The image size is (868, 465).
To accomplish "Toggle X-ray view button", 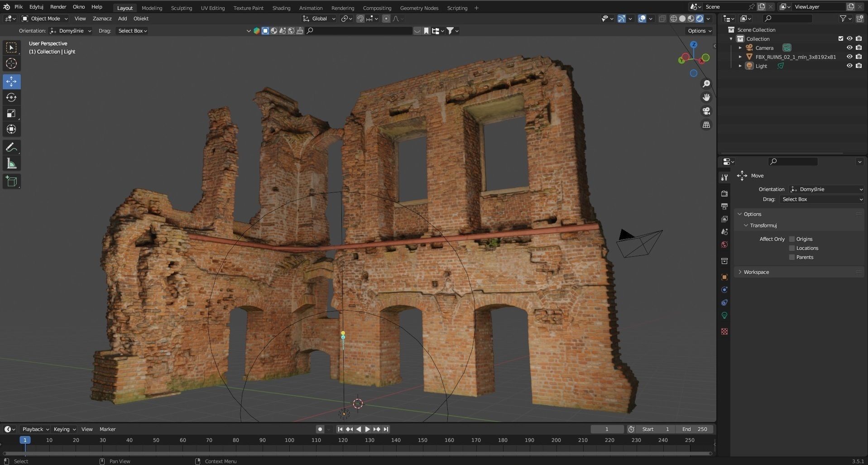I will [662, 19].
